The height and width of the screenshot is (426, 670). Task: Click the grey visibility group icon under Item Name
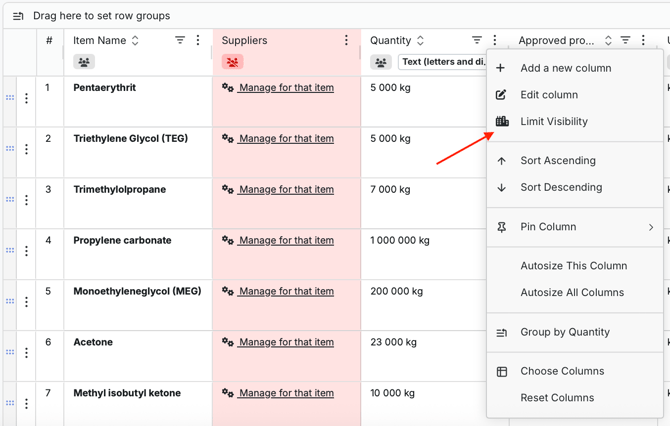[84, 62]
